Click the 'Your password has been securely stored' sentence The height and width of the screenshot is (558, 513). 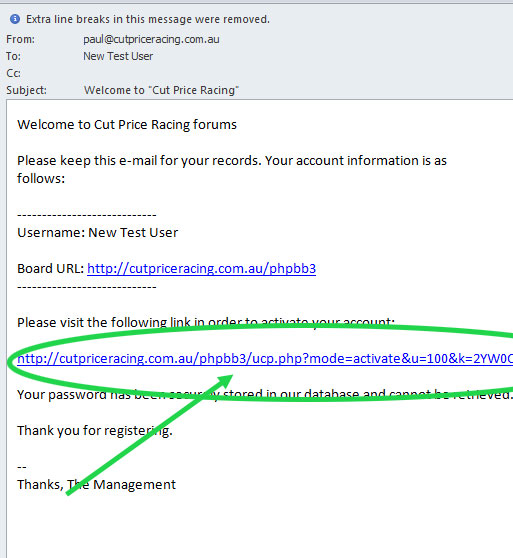click(x=265, y=395)
